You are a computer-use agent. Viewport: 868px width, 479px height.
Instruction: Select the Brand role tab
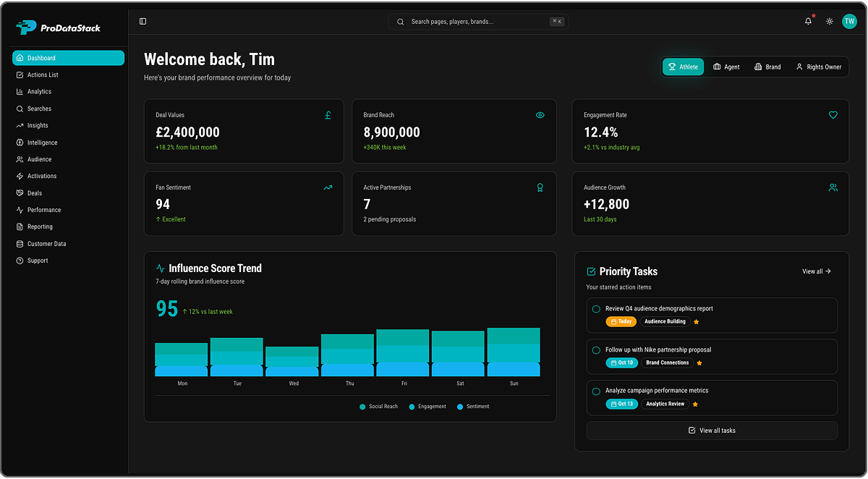coord(767,67)
